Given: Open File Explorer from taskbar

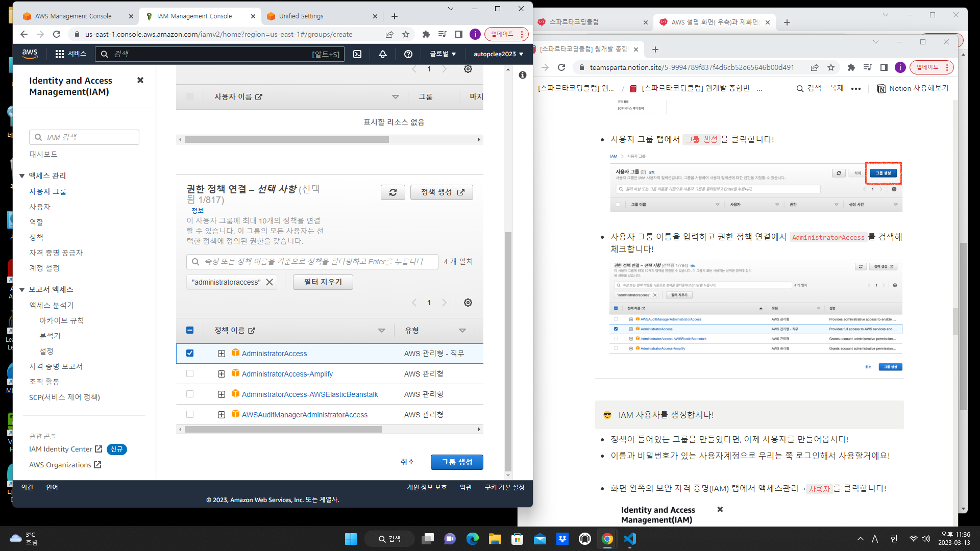Looking at the screenshot, I should 495,539.
